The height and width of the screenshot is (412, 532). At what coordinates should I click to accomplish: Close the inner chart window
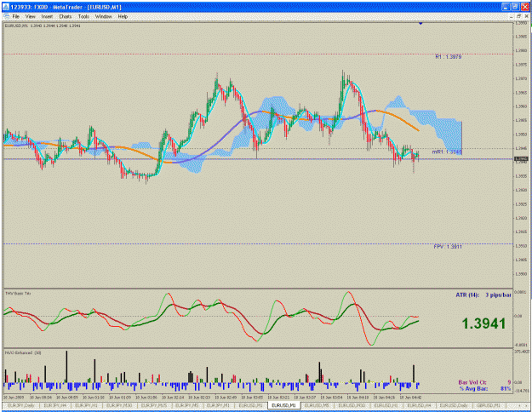(x=527, y=16)
